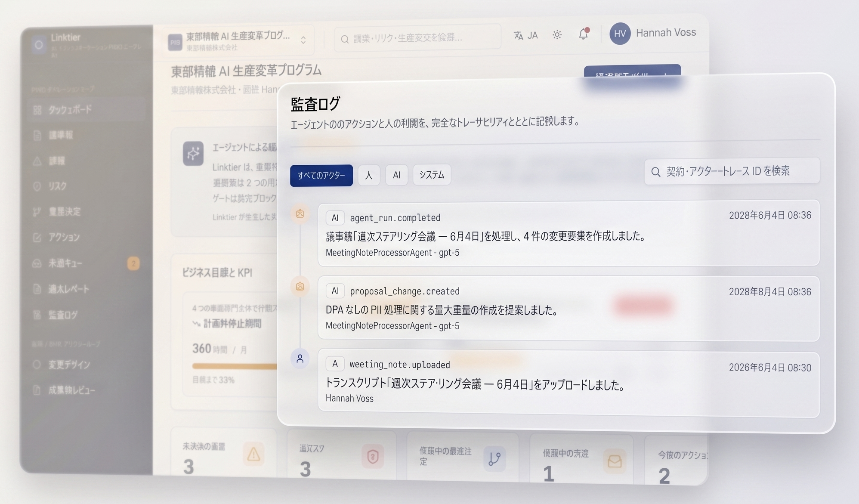Click the Linktier logo icon in sidebar

tap(39, 44)
